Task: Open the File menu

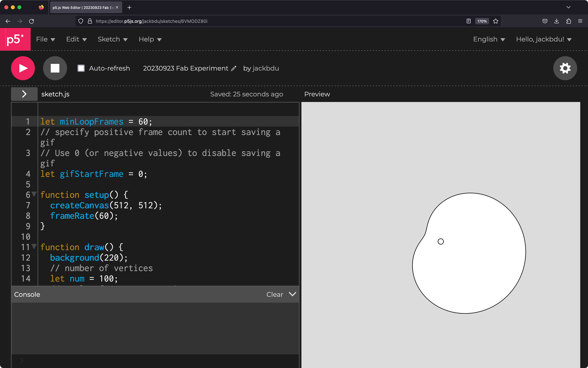Action: 45,39
